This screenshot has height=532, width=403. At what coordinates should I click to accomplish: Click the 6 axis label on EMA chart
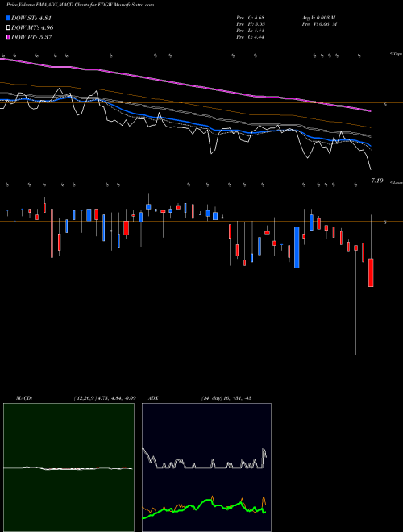(384, 105)
